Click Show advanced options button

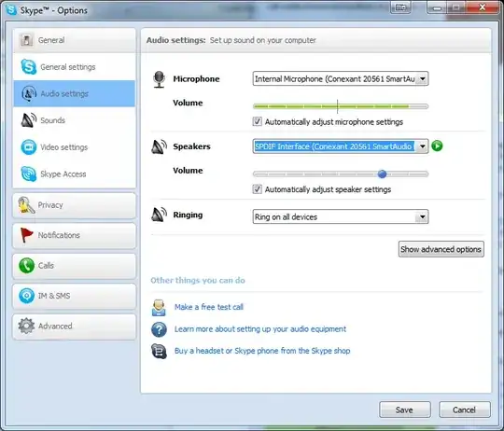coord(441,249)
